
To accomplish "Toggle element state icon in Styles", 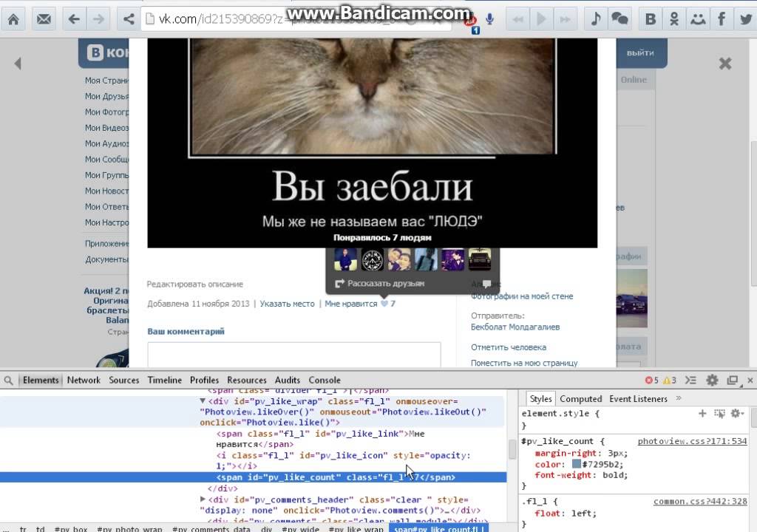I will pyautogui.click(x=719, y=413).
